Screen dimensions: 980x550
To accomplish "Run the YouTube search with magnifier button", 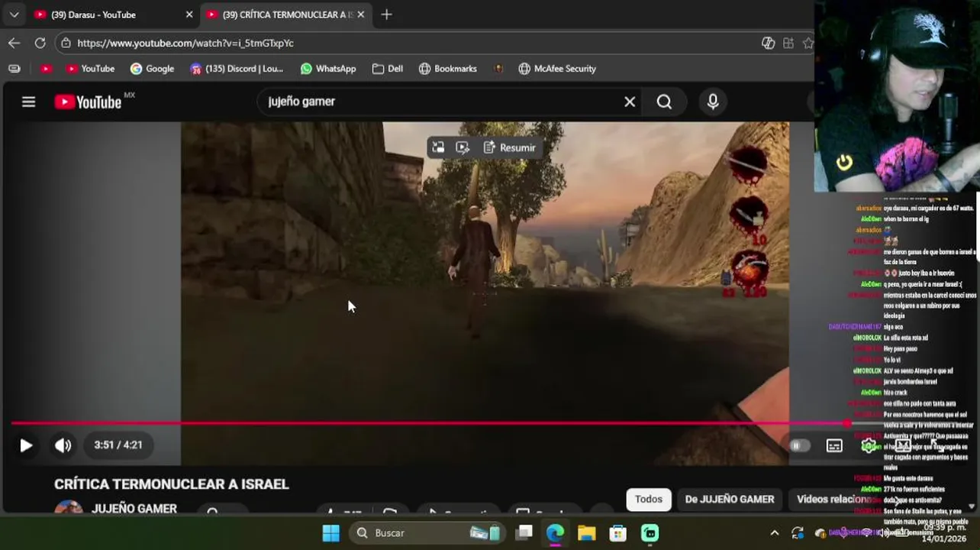I will 664,102.
